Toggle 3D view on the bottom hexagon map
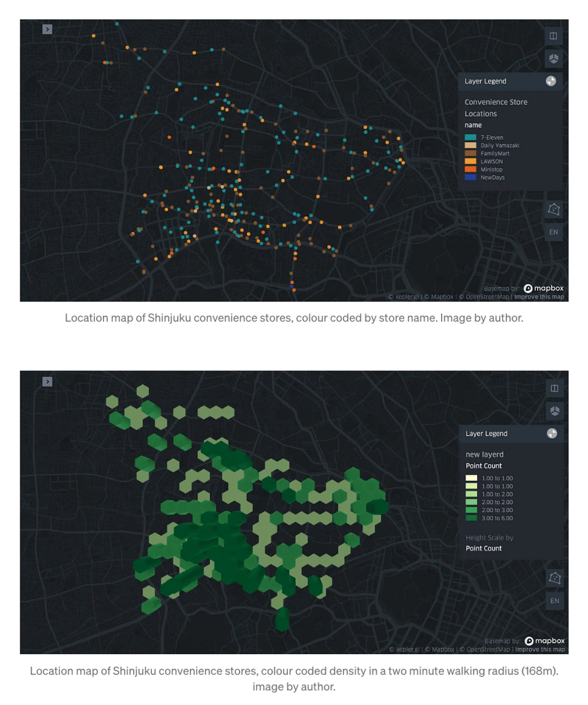The height and width of the screenshot is (705, 588). (554, 411)
